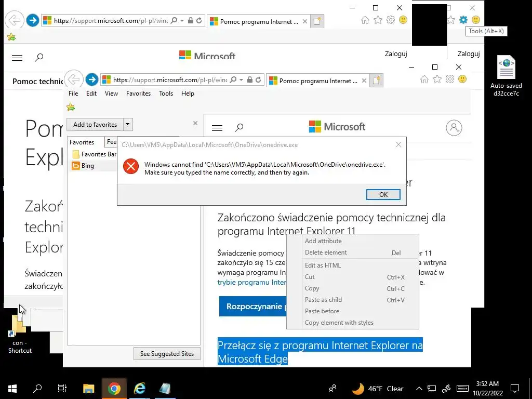Open the hamburger menu on the rear Microsoft page

click(x=17, y=58)
